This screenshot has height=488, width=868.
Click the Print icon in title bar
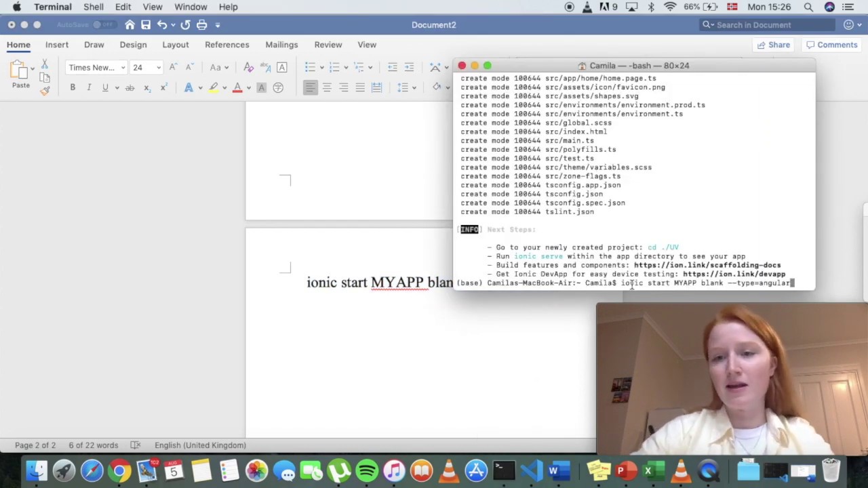click(x=201, y=24)
